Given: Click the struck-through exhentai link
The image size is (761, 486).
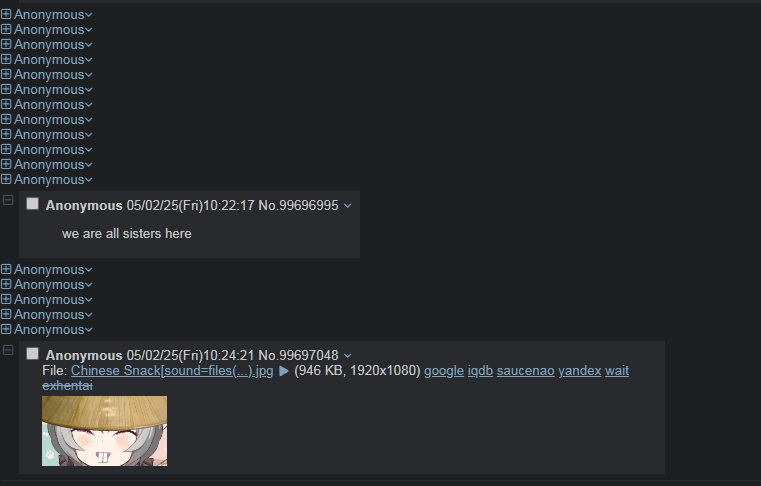Looking at the screenshot, I should click(x=67, y=386).
